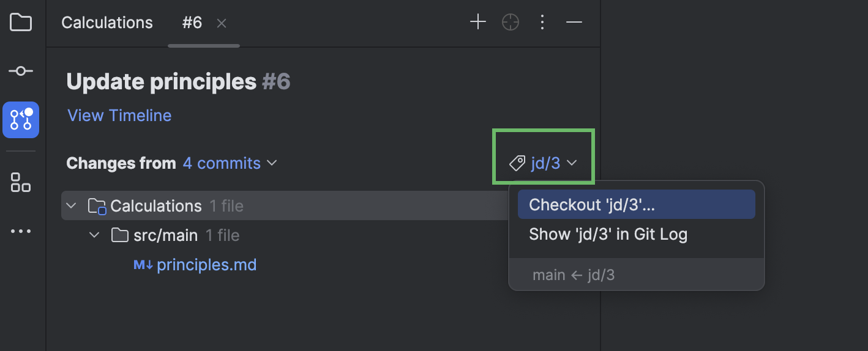Open the Pull Requests tool window
The width and height of the screenshot is (868, 351).
pos(21,119)
